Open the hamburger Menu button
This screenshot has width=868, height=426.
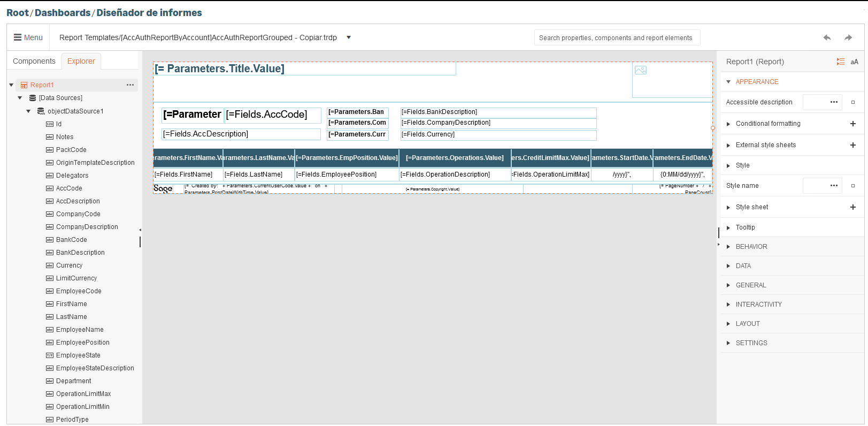tap(28, 37)
